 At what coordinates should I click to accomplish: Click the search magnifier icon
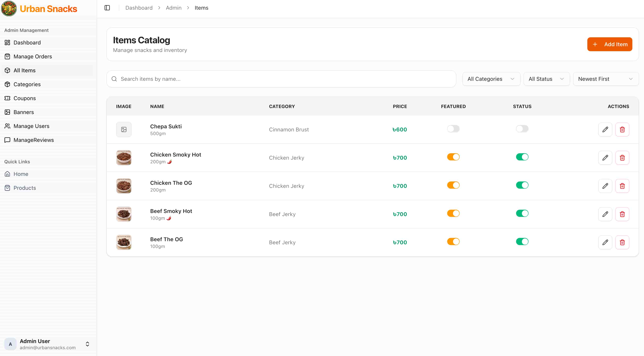[114, 79]
